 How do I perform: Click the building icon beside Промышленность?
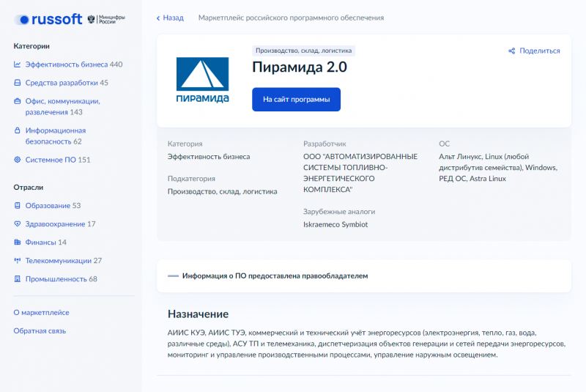click(17, 278)
